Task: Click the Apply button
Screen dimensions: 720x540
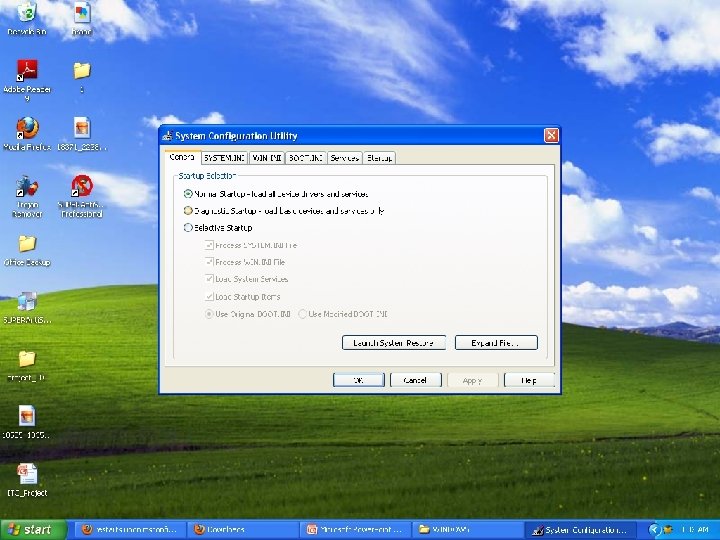Action: tap(472, 380)
